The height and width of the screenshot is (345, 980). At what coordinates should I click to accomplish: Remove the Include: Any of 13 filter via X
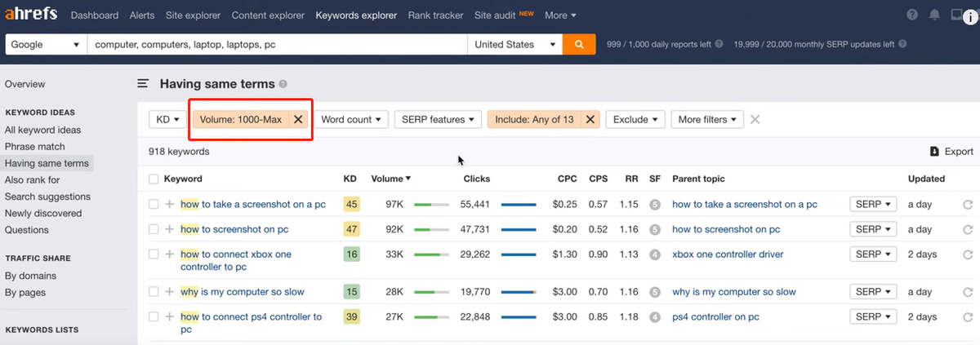tap(590, 119)
